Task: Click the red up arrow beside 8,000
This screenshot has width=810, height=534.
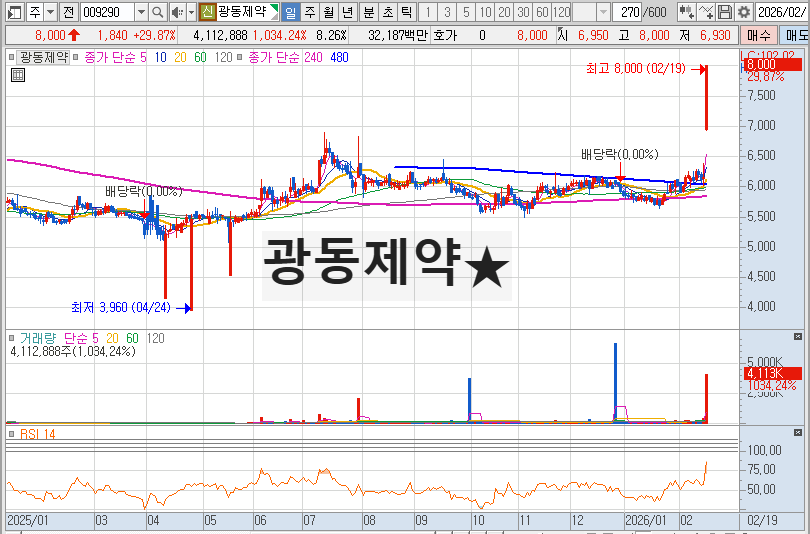Action: coord(74,36)
